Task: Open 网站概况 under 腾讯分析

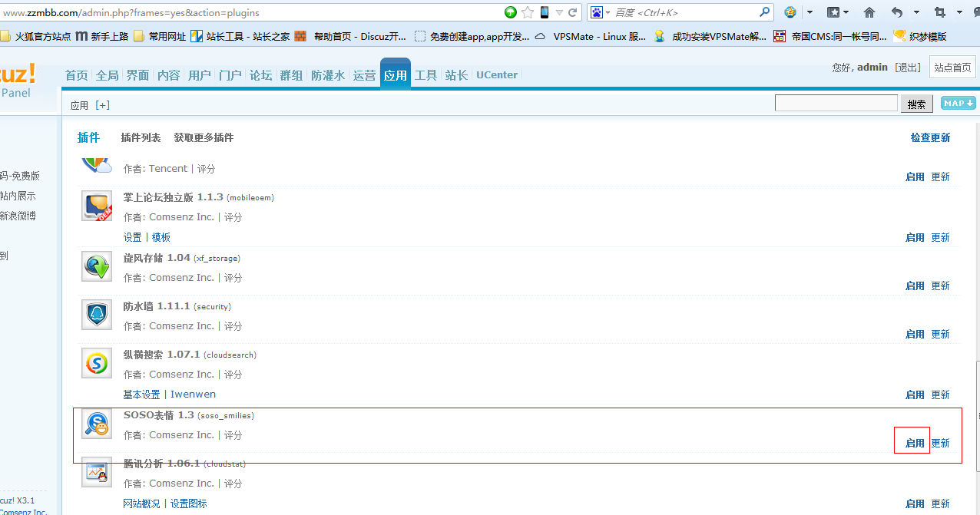Action: click(x=141, y=503)
